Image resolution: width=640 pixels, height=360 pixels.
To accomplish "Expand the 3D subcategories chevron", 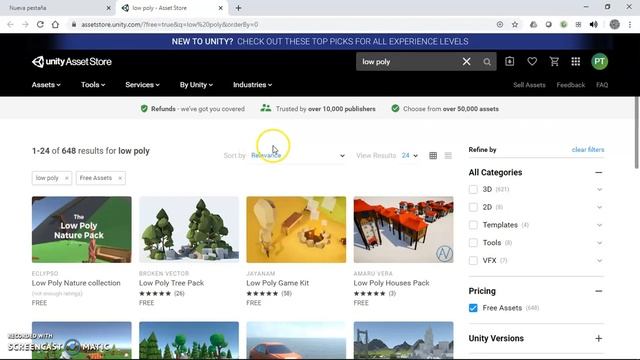I will pyautogui.click(x=599, y=189).
